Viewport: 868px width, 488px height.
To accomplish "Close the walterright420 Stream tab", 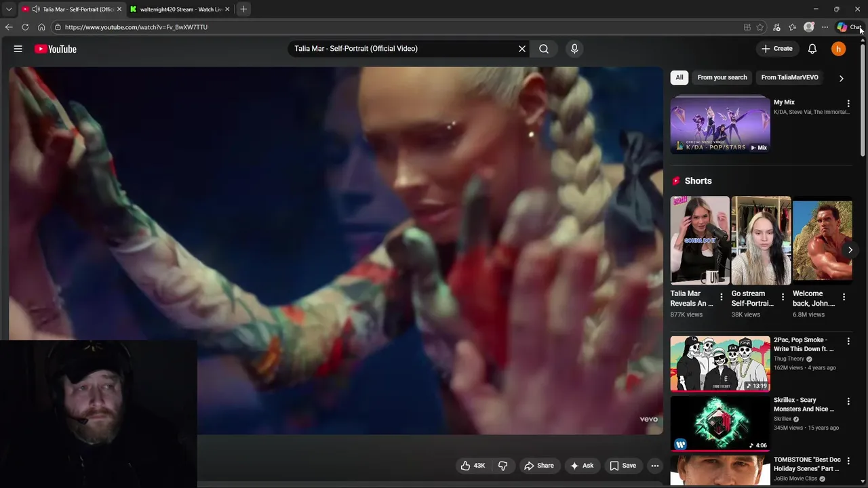I will coord(227,9).
